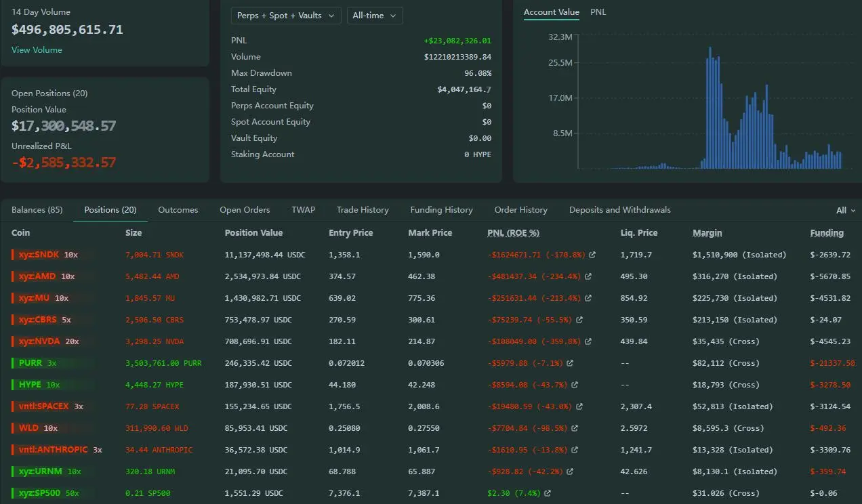
Task: Switch to the TWAP tab
Action: click(x=304, y=210)
